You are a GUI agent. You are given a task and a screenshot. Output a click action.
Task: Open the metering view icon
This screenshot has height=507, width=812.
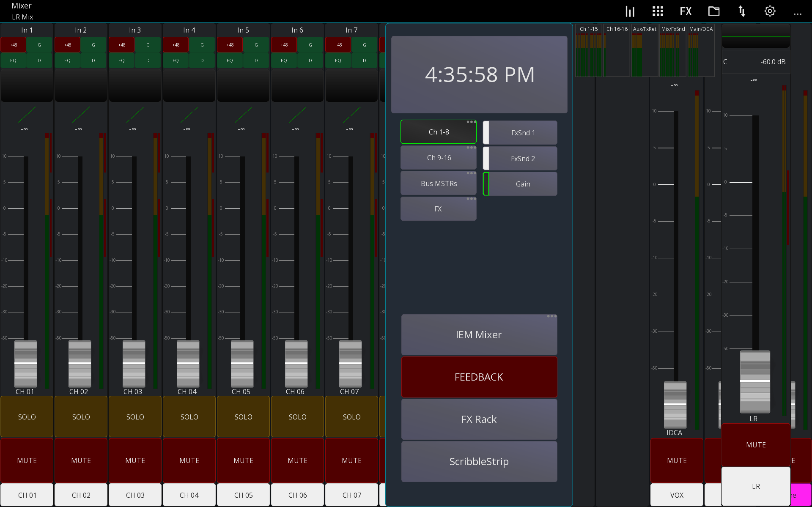pyautogui.click(x=630, y=11)
